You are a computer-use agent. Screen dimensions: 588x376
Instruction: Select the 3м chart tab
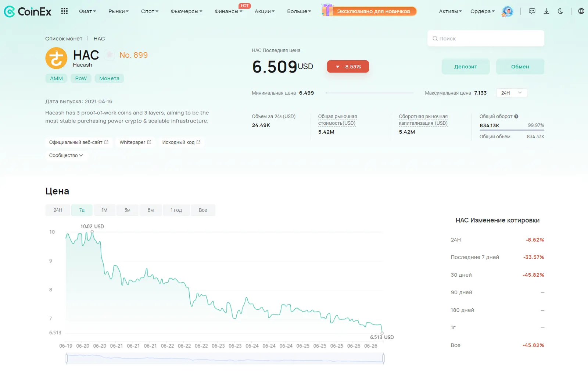coord(128,210)
